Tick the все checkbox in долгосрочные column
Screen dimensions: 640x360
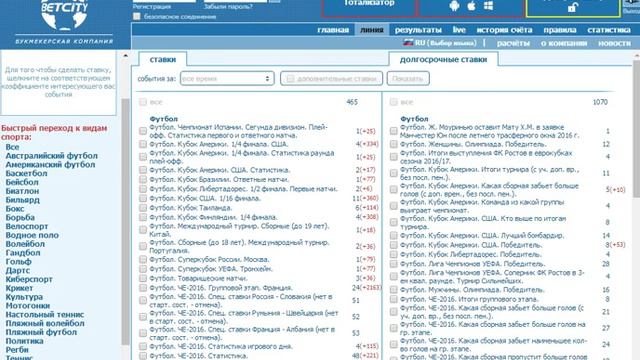[393, 102]
